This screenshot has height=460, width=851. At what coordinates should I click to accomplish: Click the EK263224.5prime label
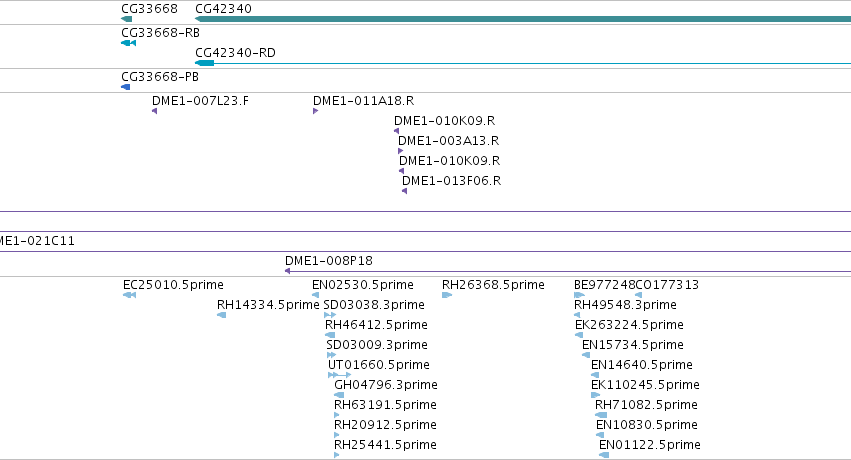pyautogui.click(x=629, y=325)
